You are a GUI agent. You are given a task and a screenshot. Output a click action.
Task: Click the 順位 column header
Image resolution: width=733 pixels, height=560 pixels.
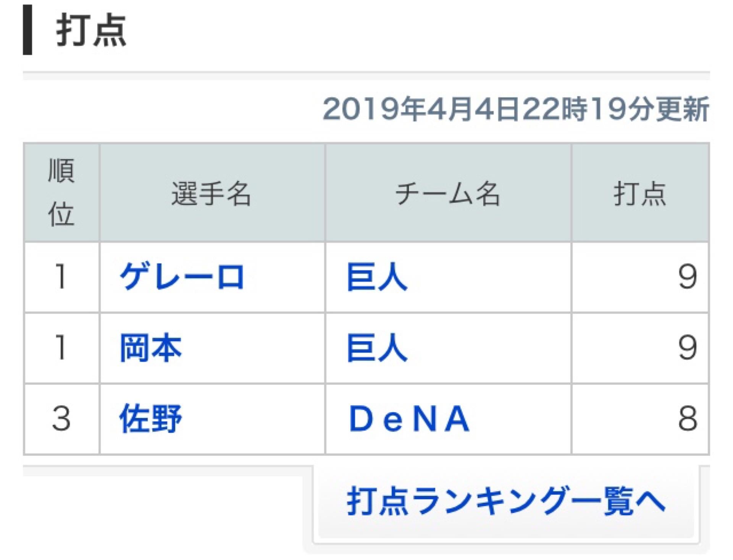(x=61, y=192)
